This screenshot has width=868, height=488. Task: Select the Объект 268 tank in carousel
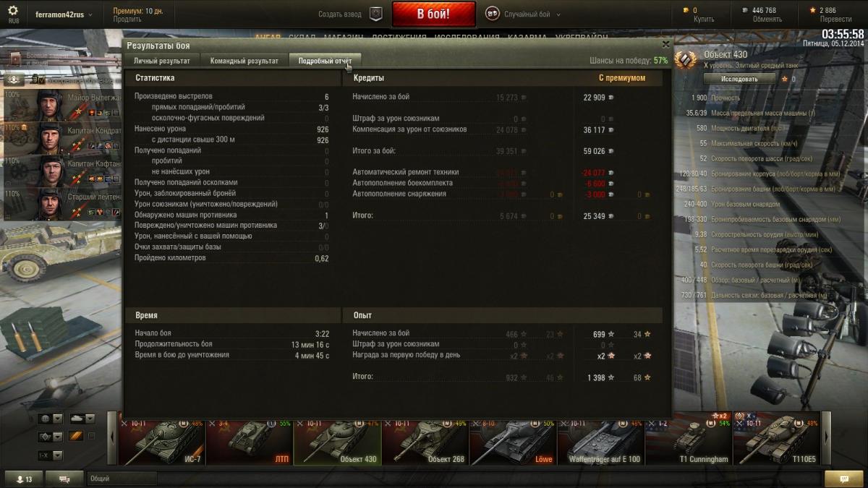click(425, 442)
